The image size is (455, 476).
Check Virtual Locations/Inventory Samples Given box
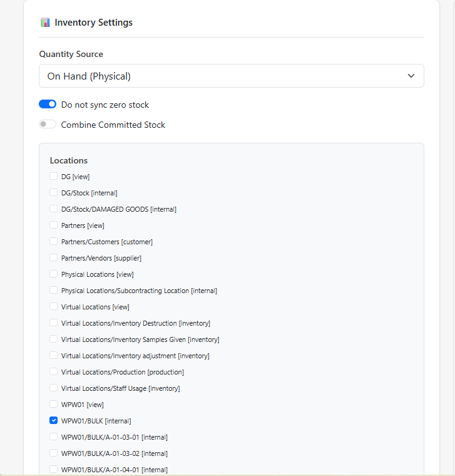(54, 339)
